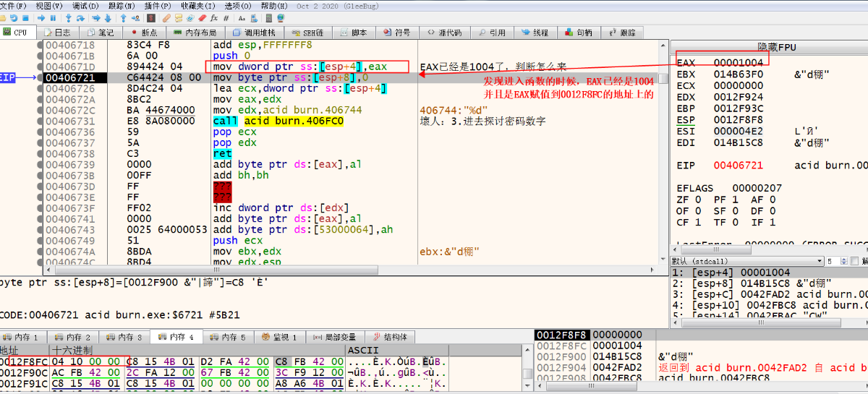Screen dimensions: 868x394
Task: Open the 选项(O) menu
Action: point(239,5)
